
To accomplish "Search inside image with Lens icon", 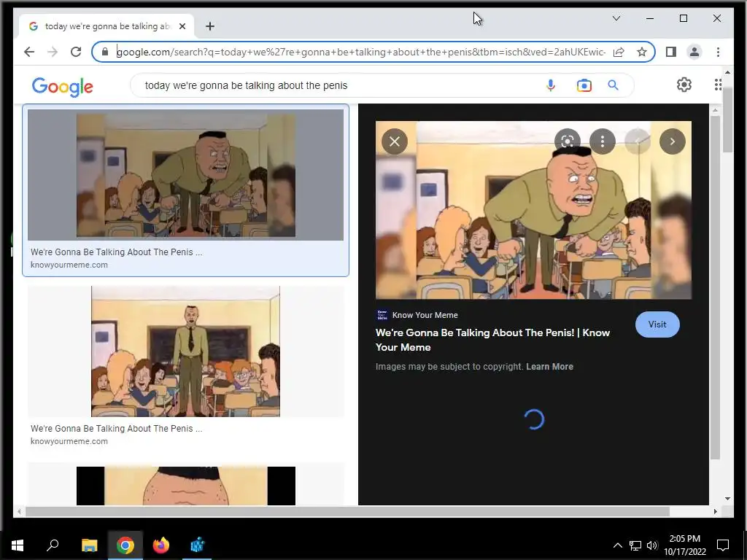I will [568, 141].
